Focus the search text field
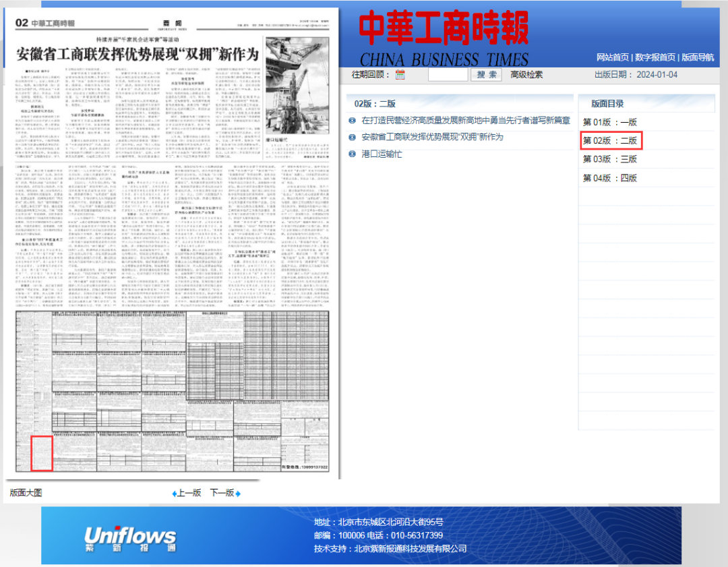Screen dimensions: 728x567 point(448,75)
